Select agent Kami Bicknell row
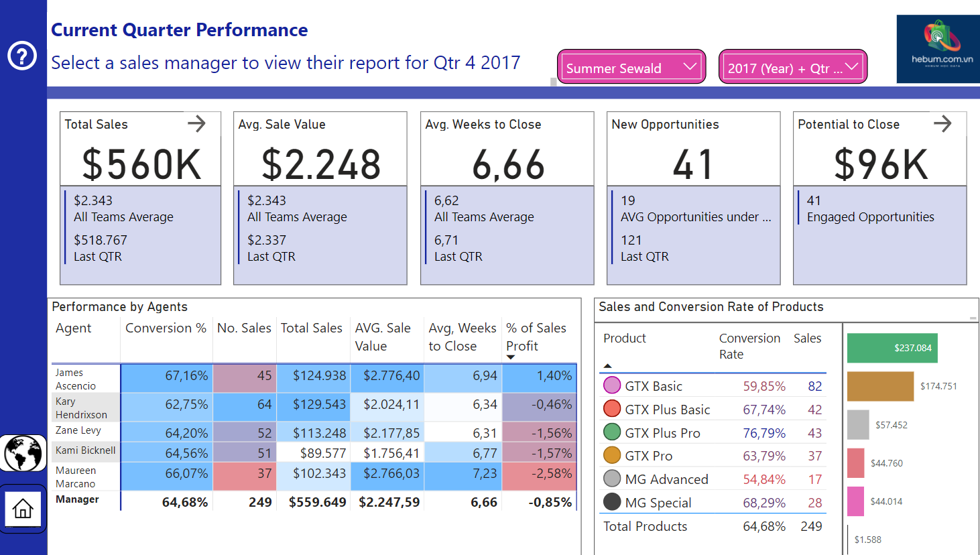 point(85,450)
